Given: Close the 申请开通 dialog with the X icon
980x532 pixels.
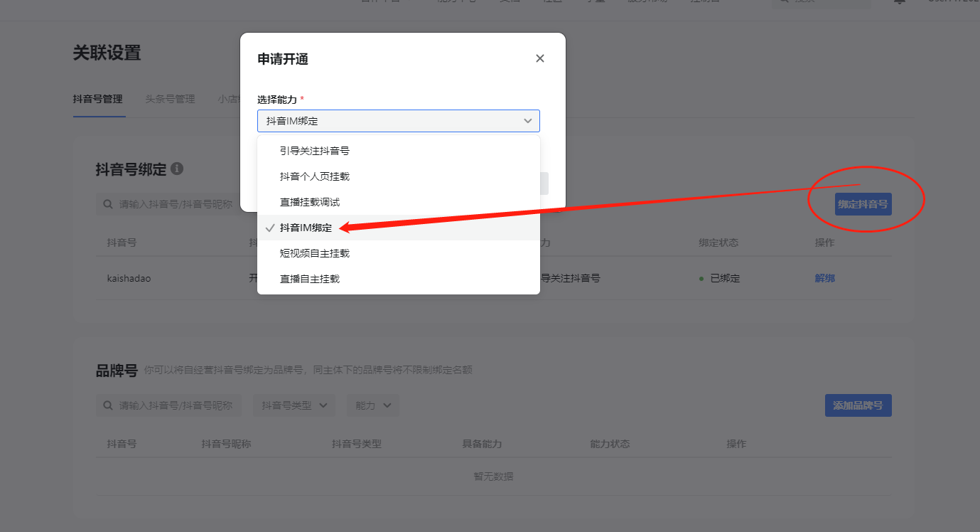Looking at the screenshot, I should point(539,58).
